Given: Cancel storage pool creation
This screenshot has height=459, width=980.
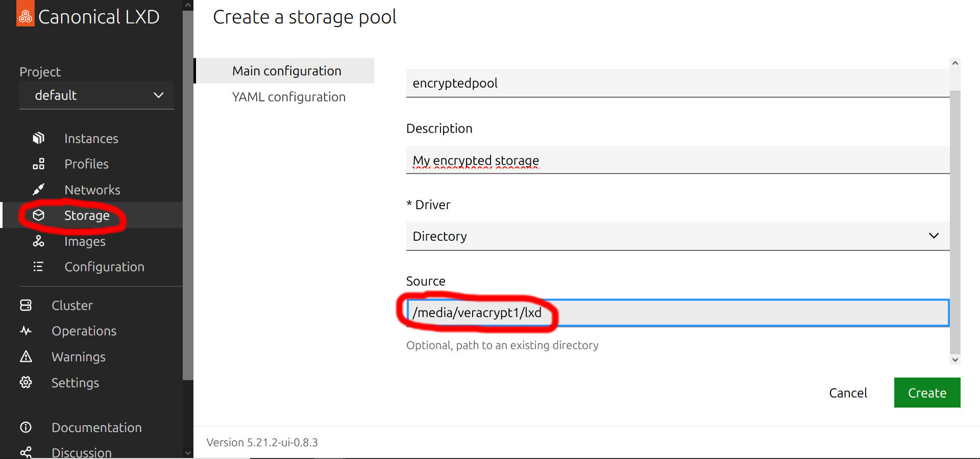Looking at the screenshot, I should tap(848, 393).
